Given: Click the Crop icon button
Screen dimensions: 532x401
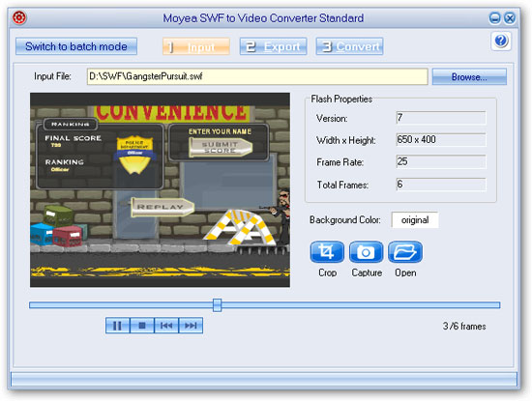Looking at the screenshot, I should [327, 252].
